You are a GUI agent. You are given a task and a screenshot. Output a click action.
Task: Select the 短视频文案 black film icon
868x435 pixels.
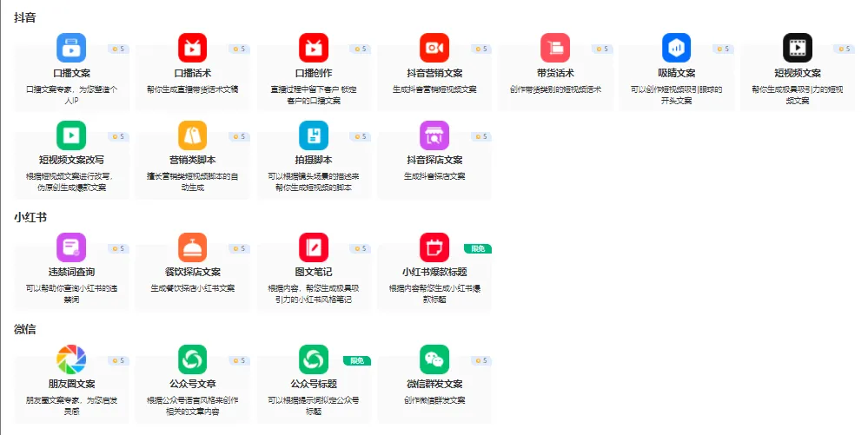tap(798, 48)
